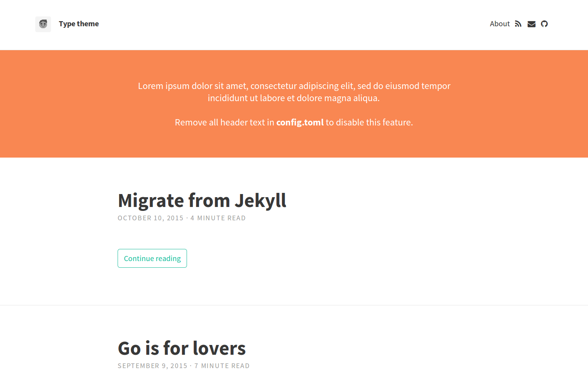Screen dimensions: 588x392
Task: Open the GitHub profile icon
Action: (544, 24)
